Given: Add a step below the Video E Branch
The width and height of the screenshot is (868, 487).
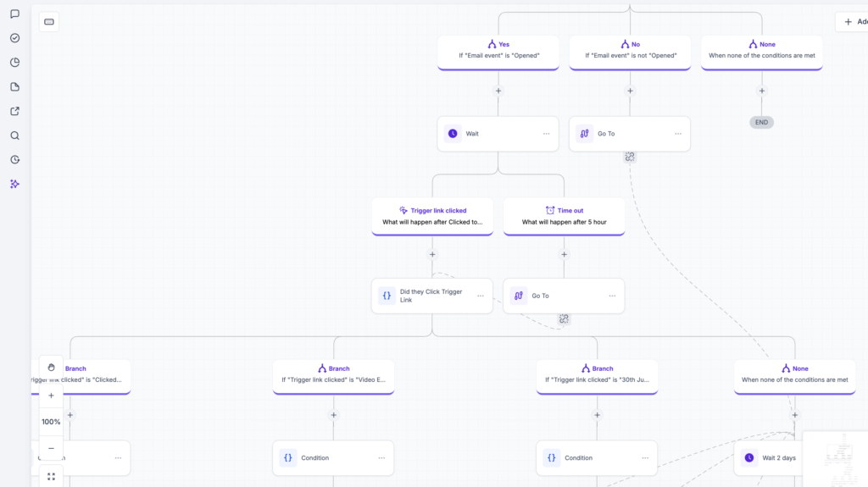Looking at the screenshot, I should click(334, 415).
